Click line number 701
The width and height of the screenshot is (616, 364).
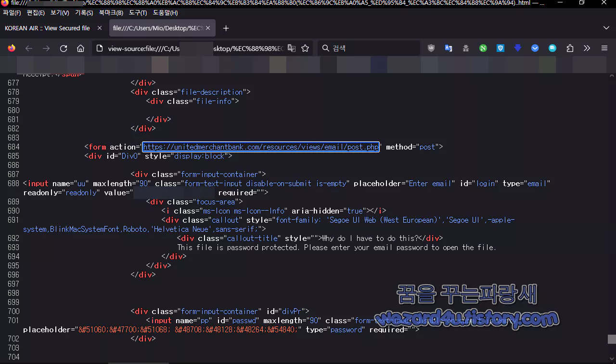click(x=13, y=320)
